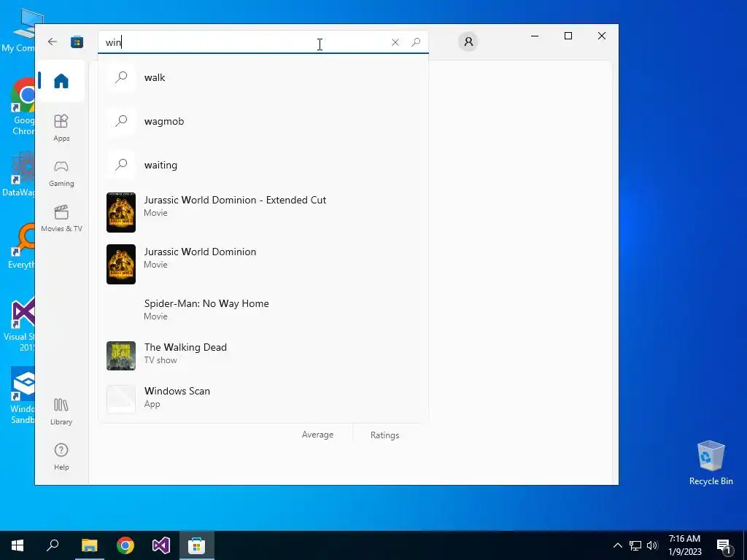Show hidden system tray icons
Image resolution: width=747 pixels, height=560 pixels.
click(617, 545)
